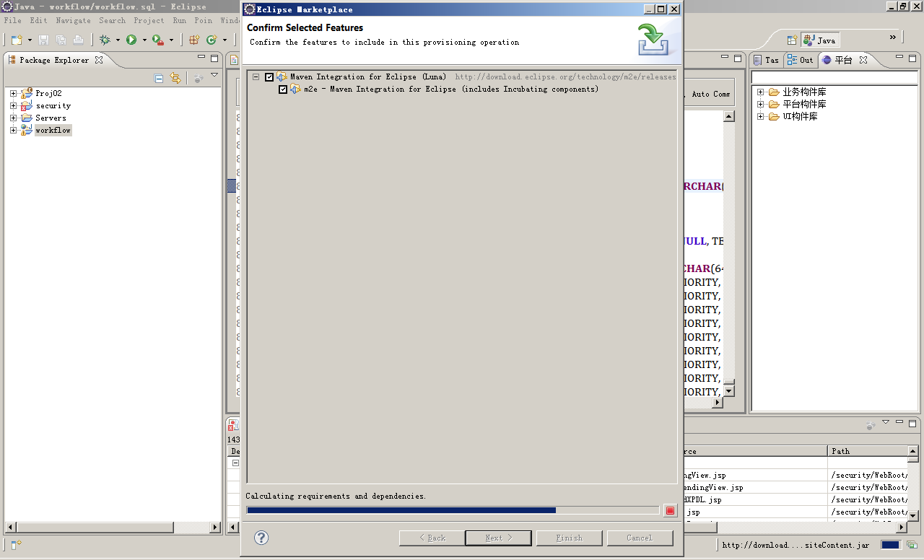924x560 pixels.
Task: Click the Calculating requirements progress bar
Action: pos(453,510)
